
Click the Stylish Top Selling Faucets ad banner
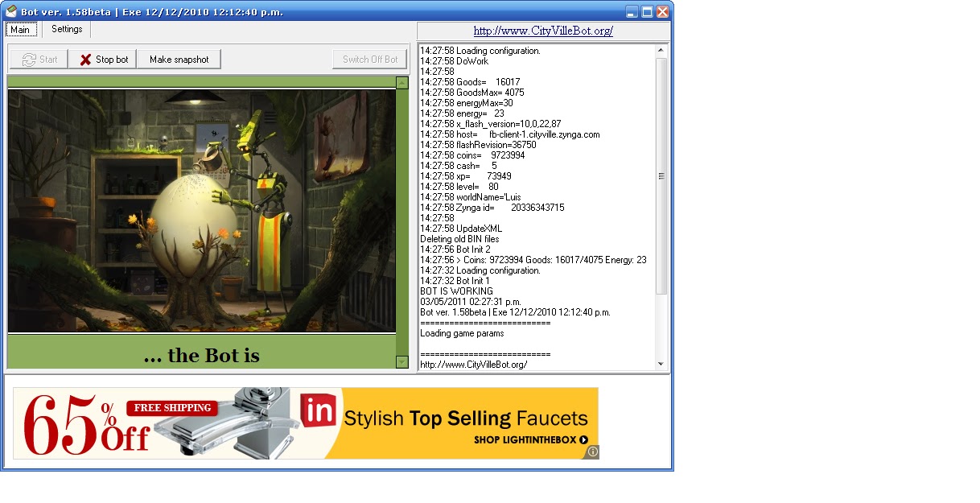pyautogui.click(x=306, y=423)
